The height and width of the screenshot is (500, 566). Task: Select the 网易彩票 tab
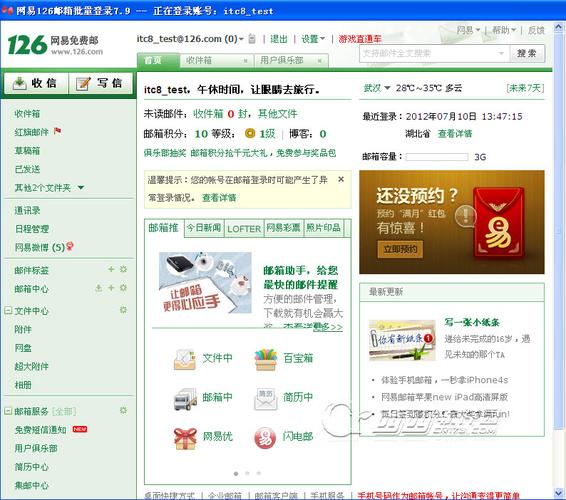(283, 228)
